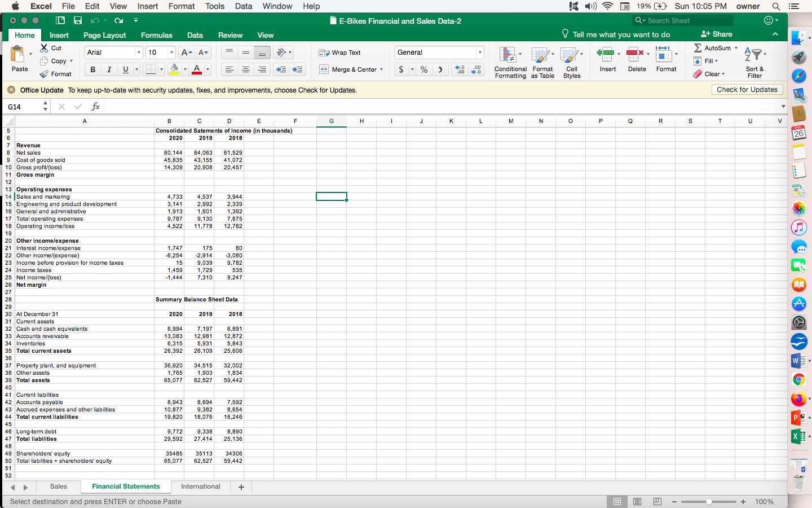Click the Center text horizontally icon
Image resolution: width=812 pixels, height=508 pixels.
[246, 69]
